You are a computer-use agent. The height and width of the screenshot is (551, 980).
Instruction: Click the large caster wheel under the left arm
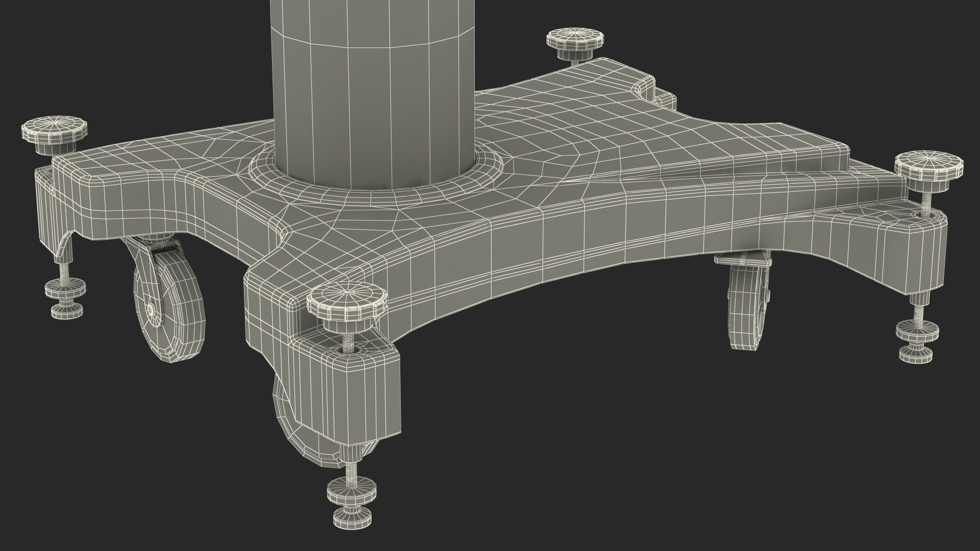click(x=169, y=306)
